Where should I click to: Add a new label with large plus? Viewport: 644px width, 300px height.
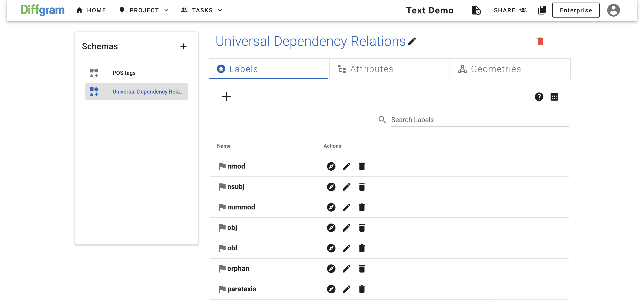tap(226, 97)
